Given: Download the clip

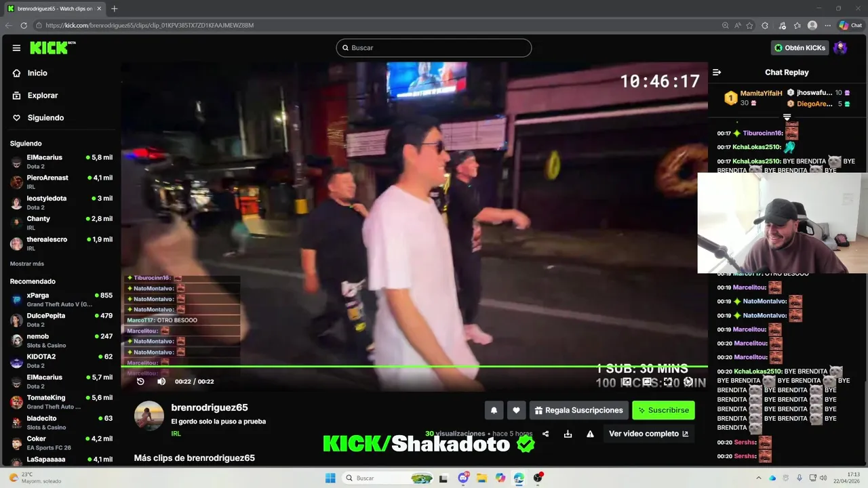Looking at the screenshot, I should (568, 434).
